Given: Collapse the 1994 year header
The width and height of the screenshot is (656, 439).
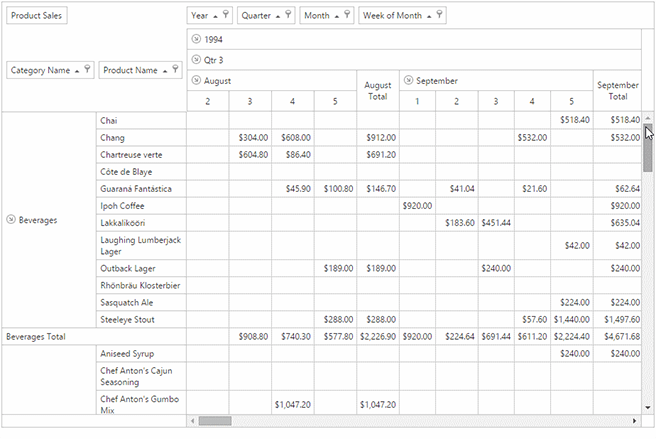Looking at the screenshot, I should coord(196,39).
